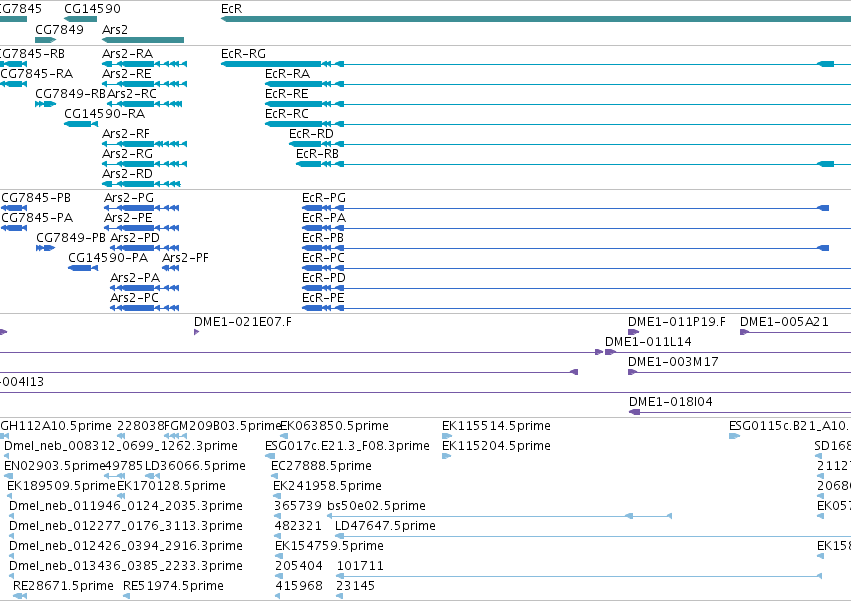Click the DME1-011L14 BAC label
The height and width of the screenshot is (601, 851).
[648, 343]
